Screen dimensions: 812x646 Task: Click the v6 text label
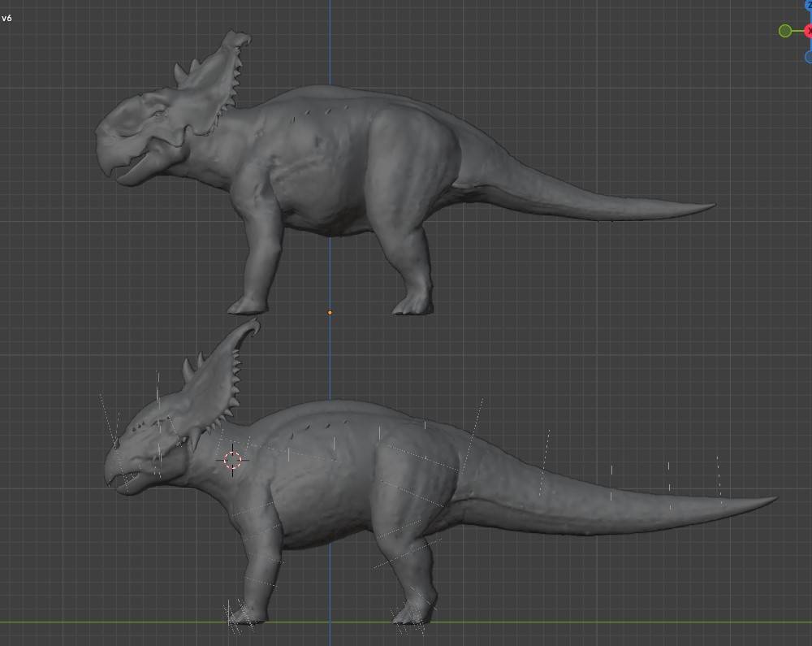pyautogui.click(x=6, y=18)
